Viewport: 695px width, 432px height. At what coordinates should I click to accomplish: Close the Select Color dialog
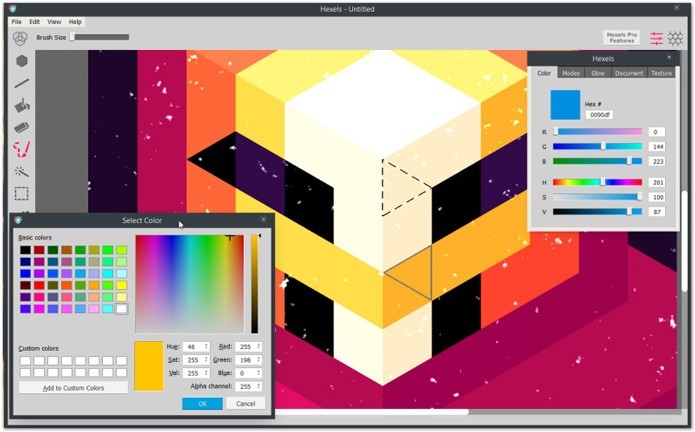[264, 219]
